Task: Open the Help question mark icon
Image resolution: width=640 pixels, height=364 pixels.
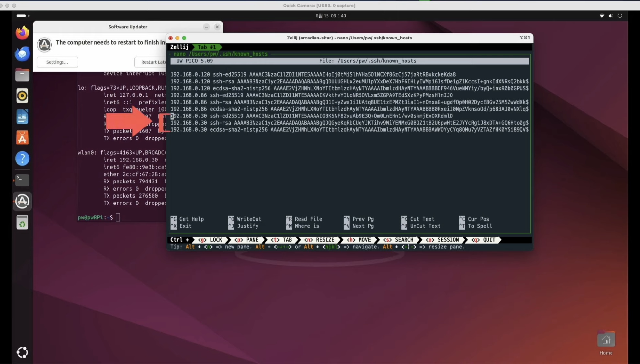Action: (22, 159)
